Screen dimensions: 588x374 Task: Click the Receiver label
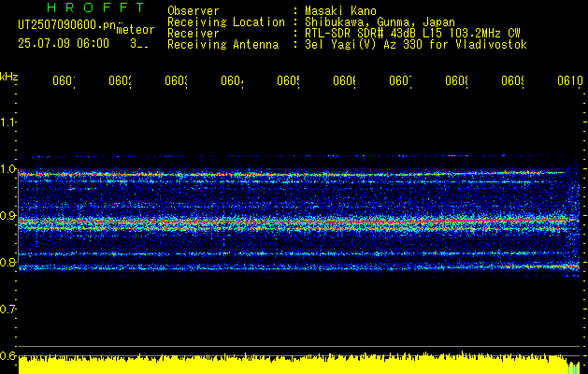click(x=194, y=34)
